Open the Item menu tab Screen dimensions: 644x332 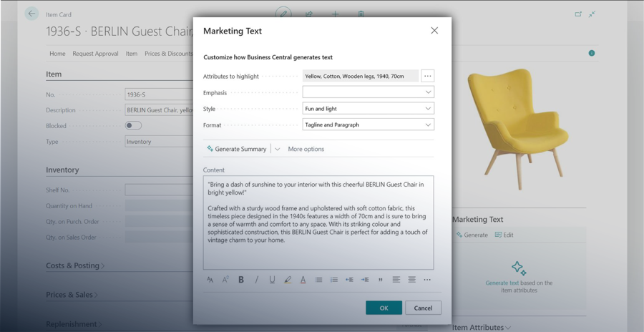click(132, 54)
